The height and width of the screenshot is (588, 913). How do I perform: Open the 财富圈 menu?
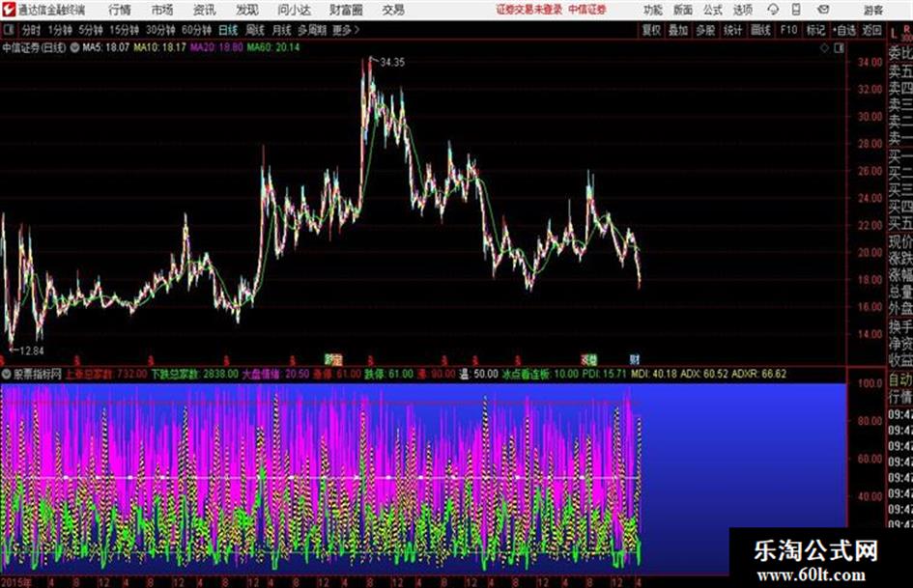pyautogui.click(x=346, y=10)
